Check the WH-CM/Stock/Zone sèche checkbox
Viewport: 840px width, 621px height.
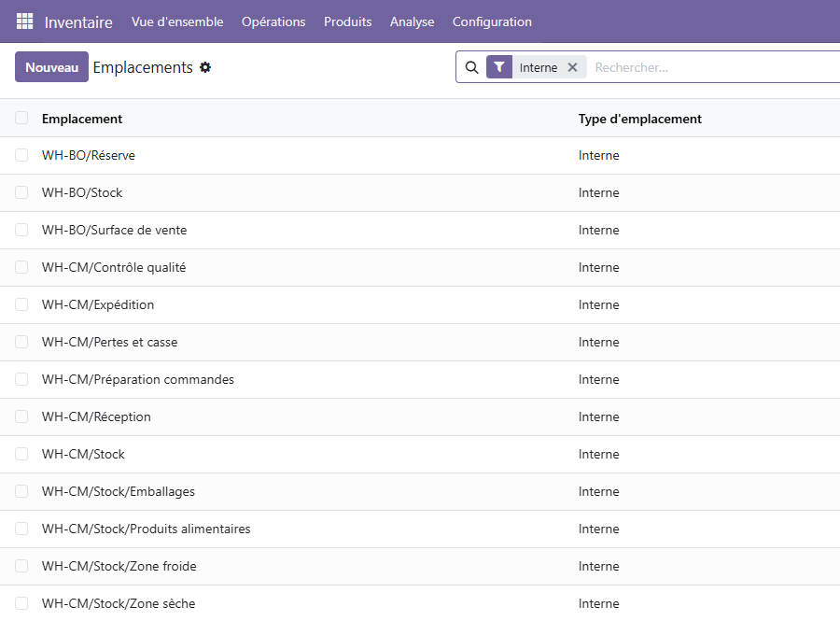(21, 603)
